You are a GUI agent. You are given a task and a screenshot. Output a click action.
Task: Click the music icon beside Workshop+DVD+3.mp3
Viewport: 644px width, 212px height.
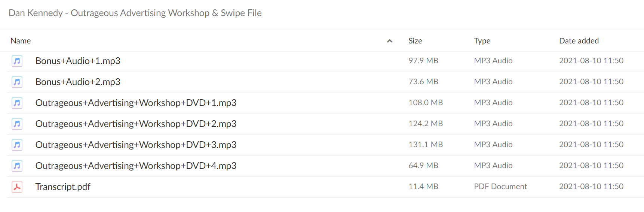tap(17, 145)
